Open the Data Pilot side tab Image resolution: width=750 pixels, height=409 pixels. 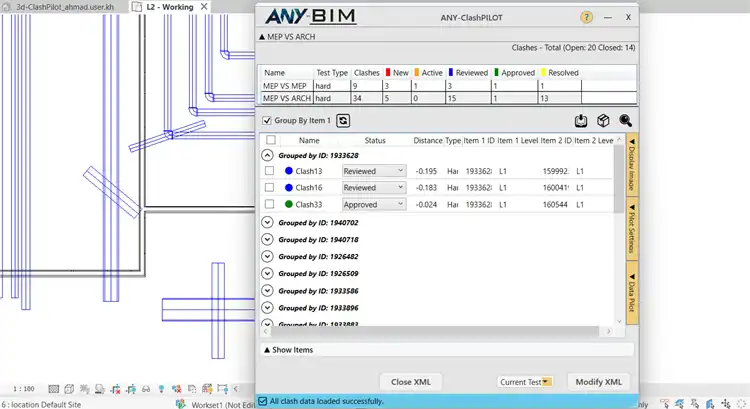[x=632, y=293]
